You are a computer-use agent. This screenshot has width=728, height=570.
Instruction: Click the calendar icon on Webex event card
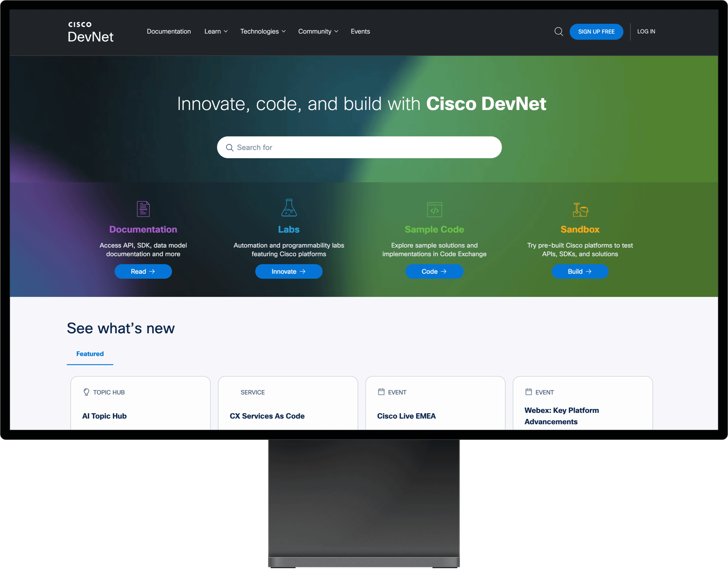point(528,392)
